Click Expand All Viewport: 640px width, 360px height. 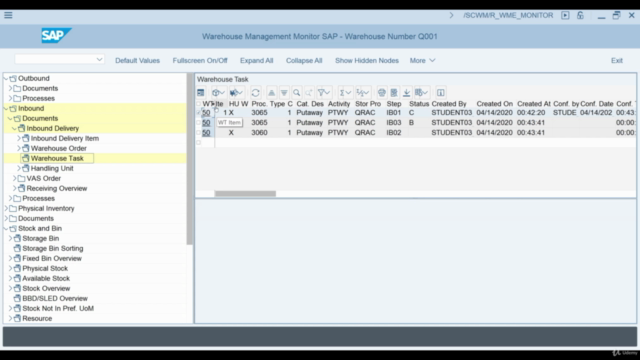click(x=256, y=60)
